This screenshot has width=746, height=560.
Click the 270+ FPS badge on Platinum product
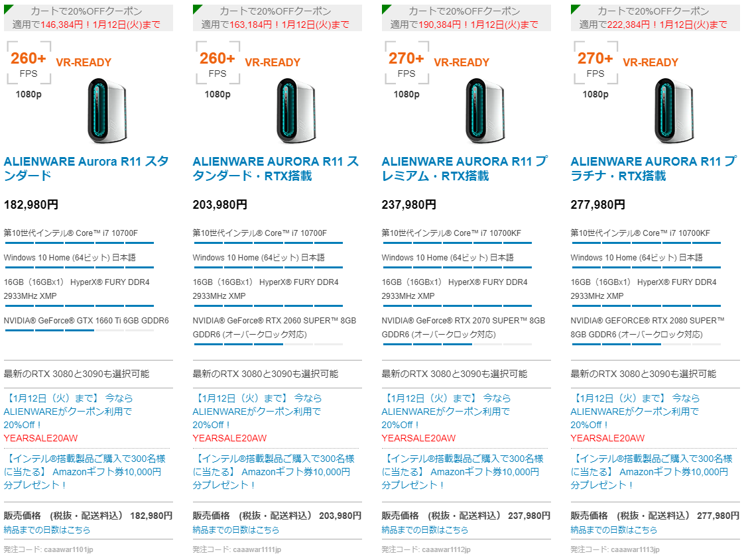(595, 63)
